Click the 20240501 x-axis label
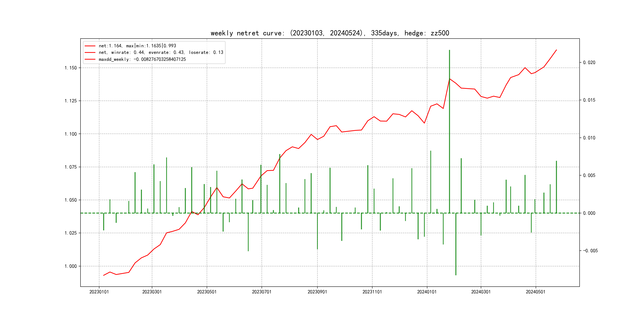The width and height of the screenshot is (644, 322). point(535,292)
